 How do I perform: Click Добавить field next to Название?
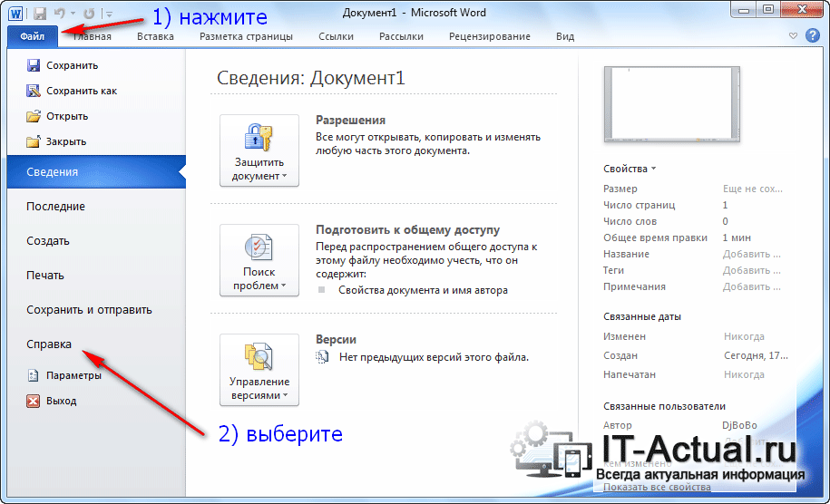[752, 254]
